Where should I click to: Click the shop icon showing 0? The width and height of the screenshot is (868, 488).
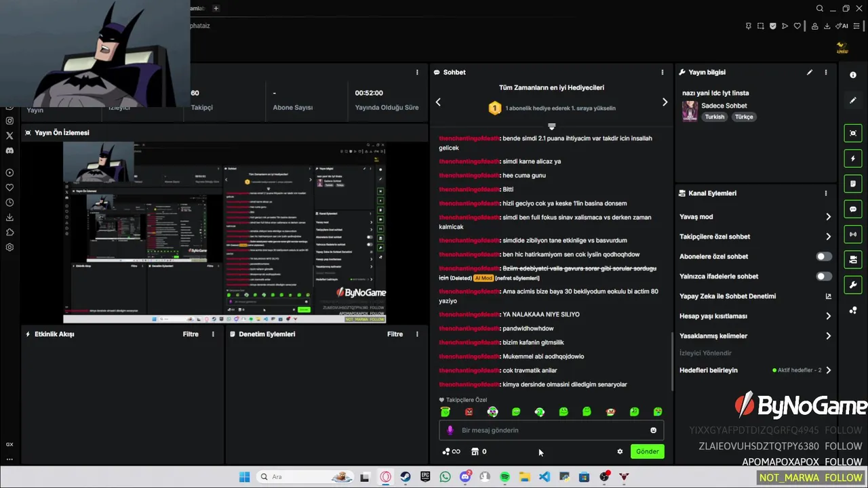pos(479,451)
